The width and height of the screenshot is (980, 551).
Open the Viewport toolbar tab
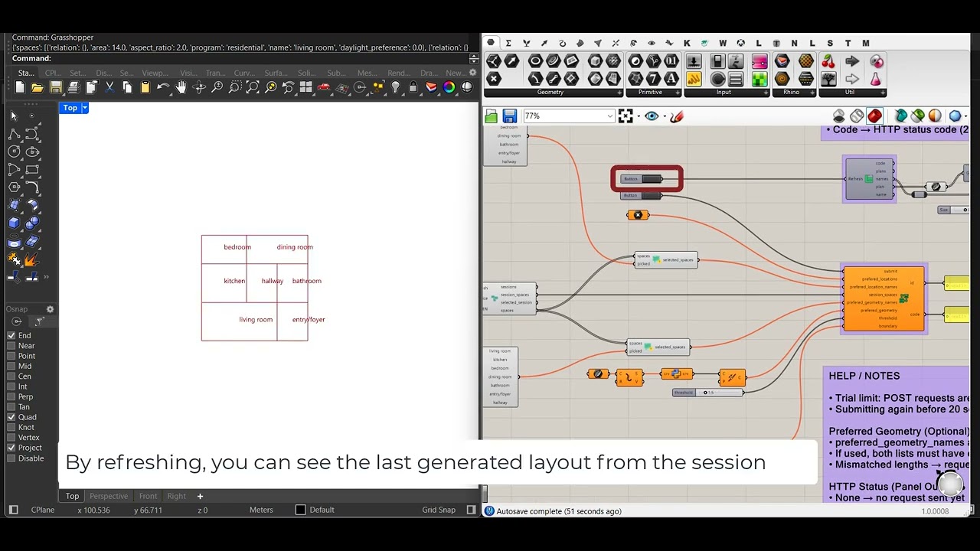point(155,73)
